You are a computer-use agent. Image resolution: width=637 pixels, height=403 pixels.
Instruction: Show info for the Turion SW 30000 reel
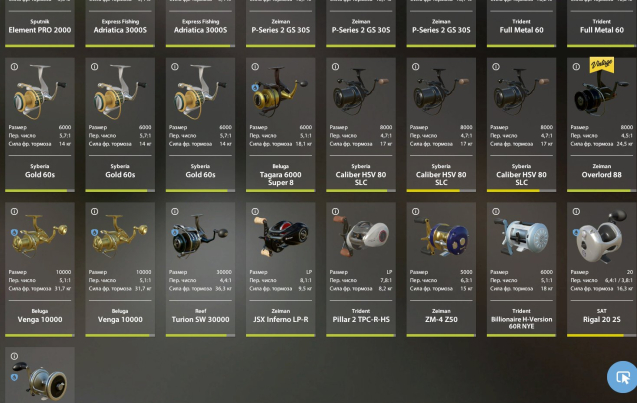click(x=175, y=211)
